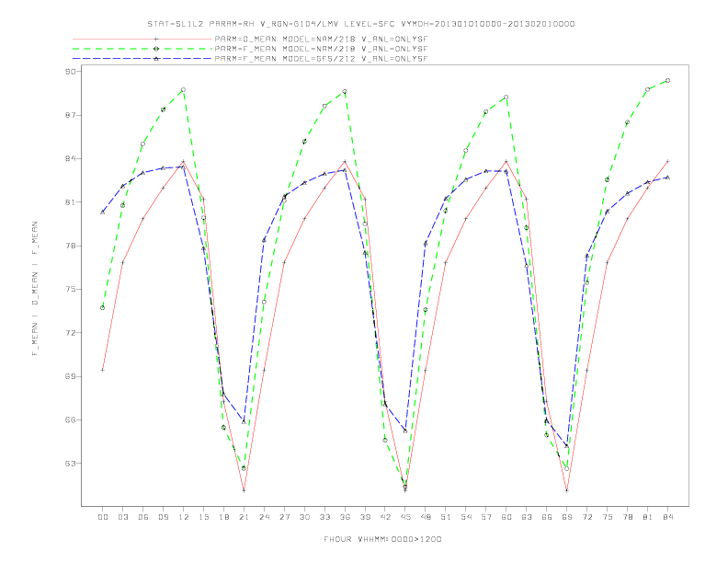Click forecast hour label 84 on x-axis
Screen dimensions: 728x563
[668, 517]
